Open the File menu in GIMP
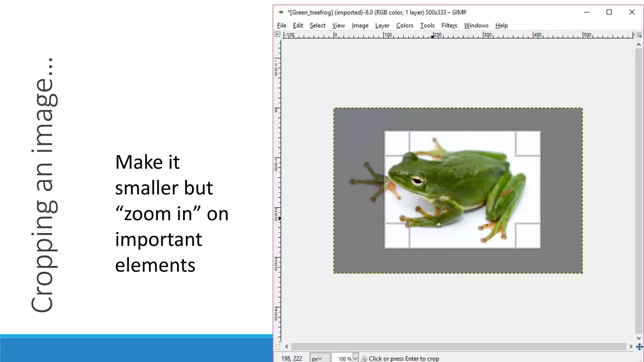Image resolution: width=644 pixels, height=362 pixels. click(x=281, y=25)
